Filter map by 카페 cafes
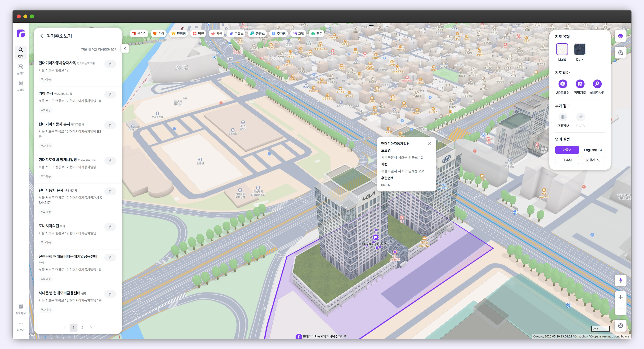Viewport: 644px width, 349px height. click(159, 34)
